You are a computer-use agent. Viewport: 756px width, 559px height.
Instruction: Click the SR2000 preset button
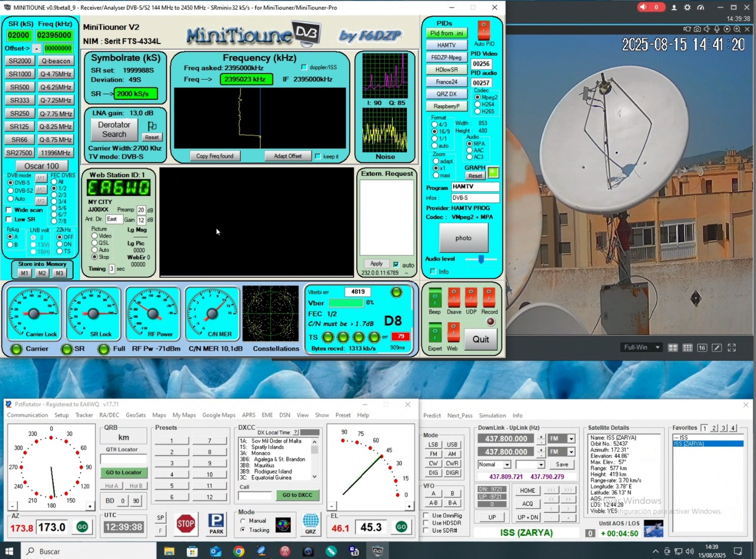(20, 61)
